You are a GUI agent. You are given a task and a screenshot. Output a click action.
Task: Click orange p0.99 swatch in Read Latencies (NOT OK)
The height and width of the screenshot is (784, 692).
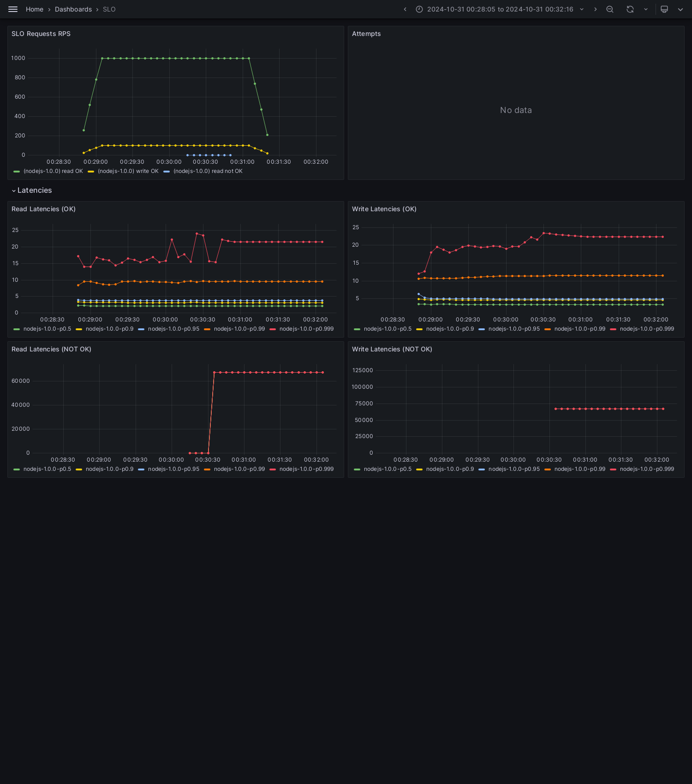[x=207, y=469]
